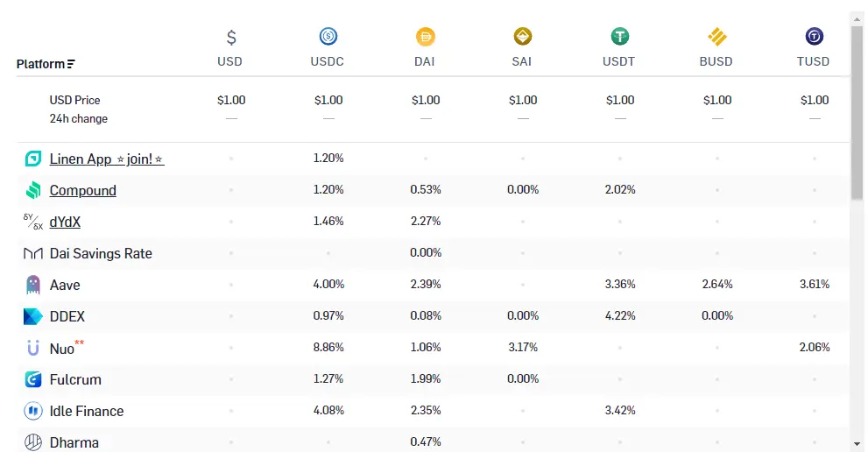Click the DDEX platform name
This screenshot has width=868, height=452.
tap(67, 317)
